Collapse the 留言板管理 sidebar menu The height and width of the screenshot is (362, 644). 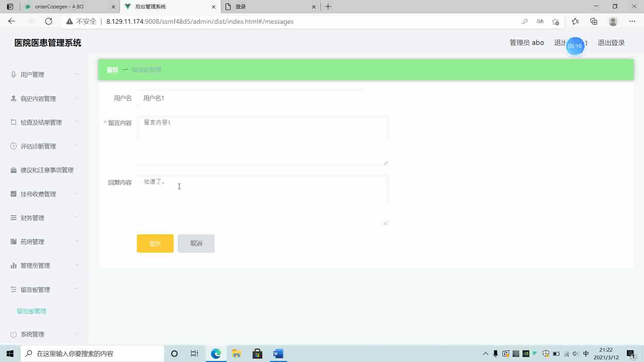click(x=35, y=290)
